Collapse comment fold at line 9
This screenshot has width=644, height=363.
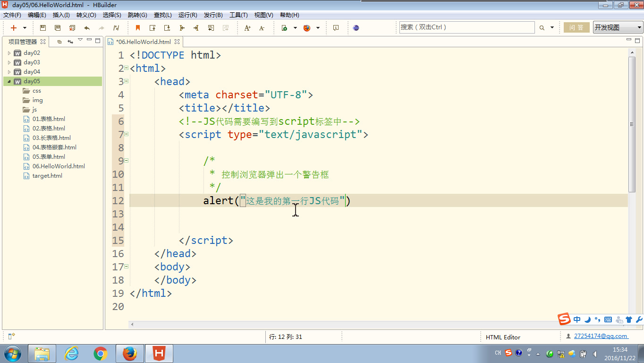click(x=127, y=161)
